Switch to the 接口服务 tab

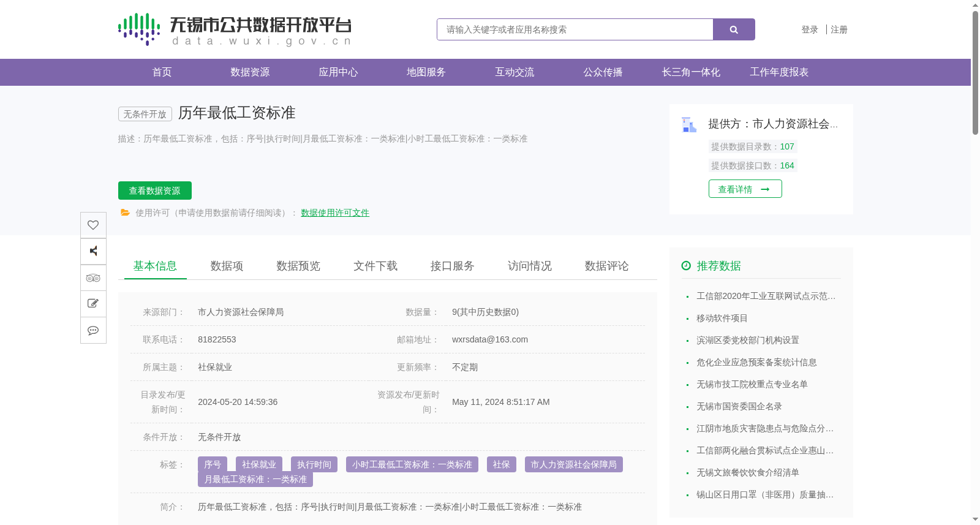pos(453,266)
